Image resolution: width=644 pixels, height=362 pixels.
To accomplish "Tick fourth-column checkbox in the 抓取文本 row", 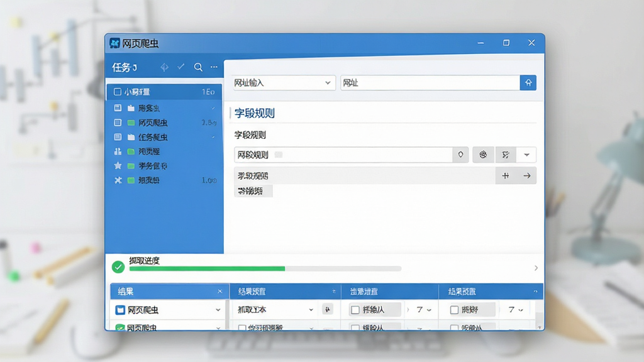I will point(454,310).
